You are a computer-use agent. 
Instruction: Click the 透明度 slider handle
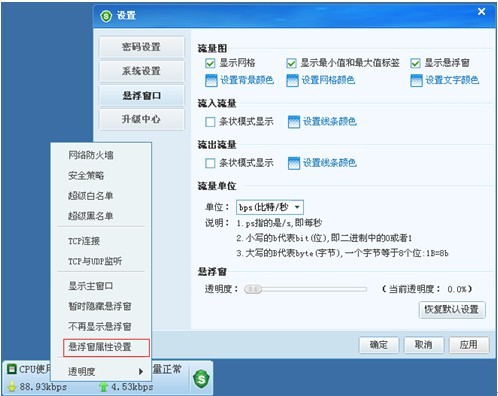pyautogui.click(x=253, y=289)
